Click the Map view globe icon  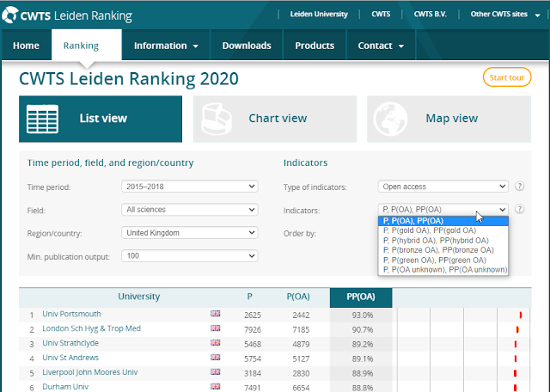pos(390,119)
